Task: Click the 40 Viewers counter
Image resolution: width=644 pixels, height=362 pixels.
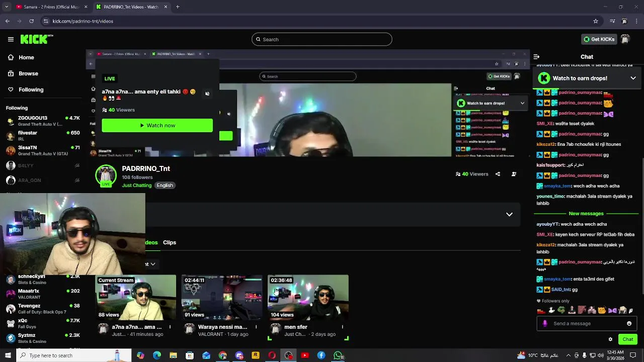Action: [472, 174]
